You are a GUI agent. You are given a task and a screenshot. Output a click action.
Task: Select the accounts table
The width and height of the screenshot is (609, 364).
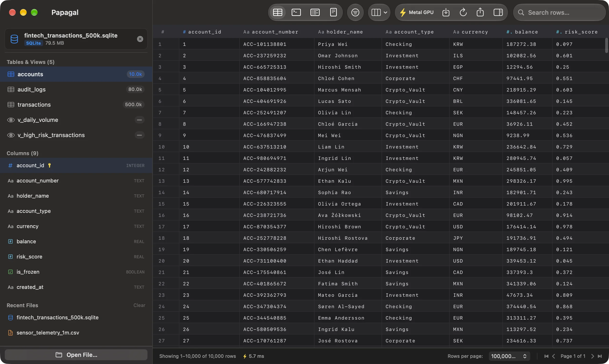[x=76, y=74]
